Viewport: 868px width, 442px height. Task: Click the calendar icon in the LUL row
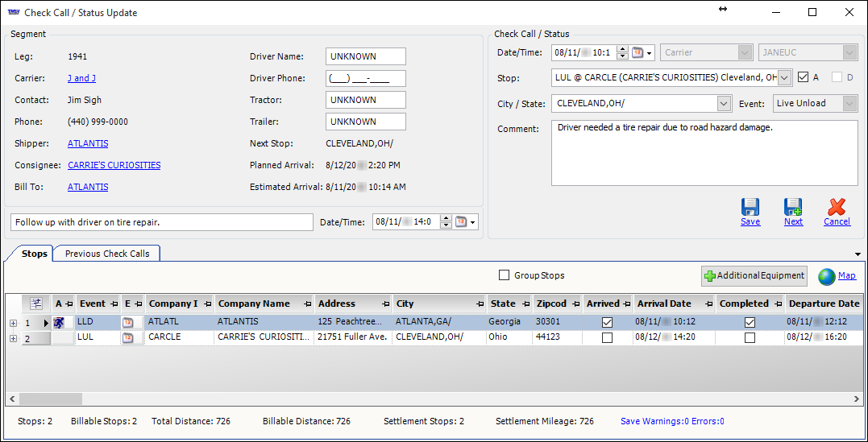(x=128, y=338)
